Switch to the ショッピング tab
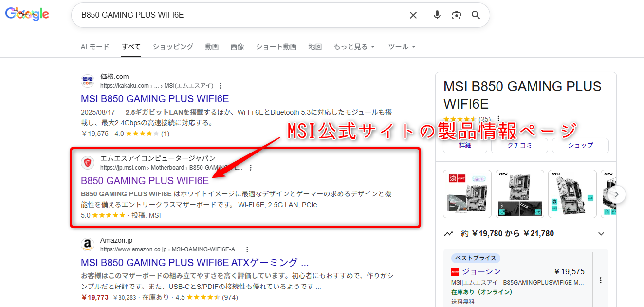 point(173,47)
